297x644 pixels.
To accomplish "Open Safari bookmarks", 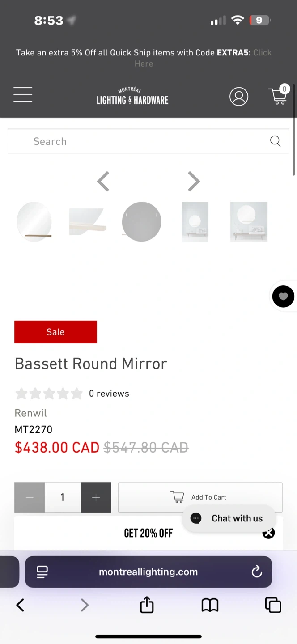I will coord(210,605).
